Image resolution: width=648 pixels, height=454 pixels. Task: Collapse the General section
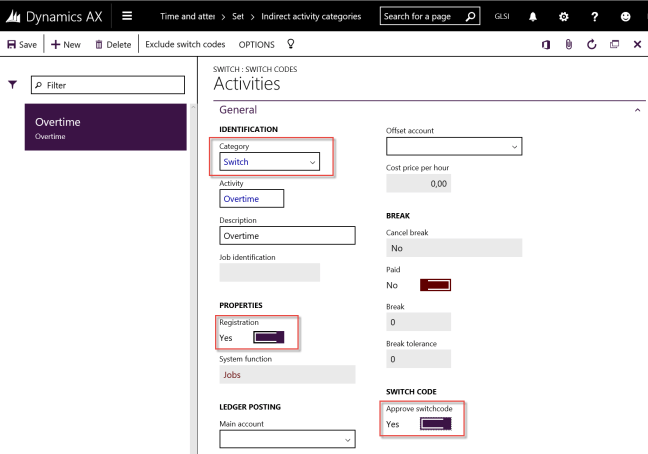(x=637, y=109)
